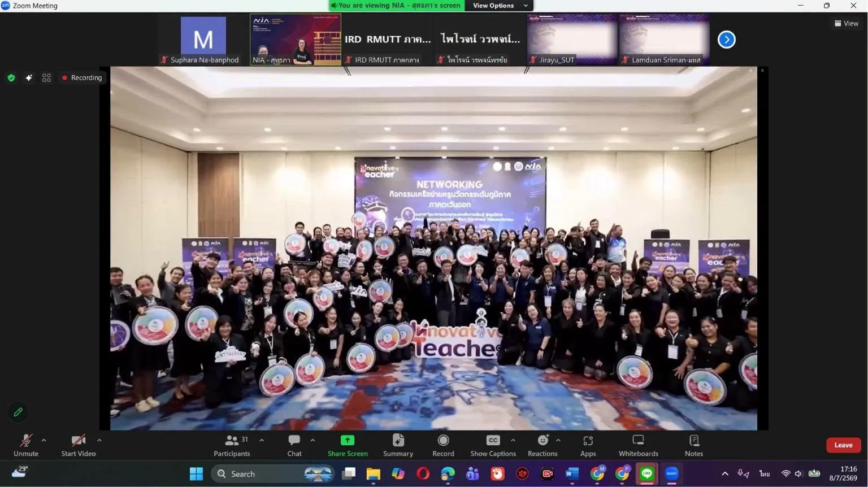
Task: Open Microsoft Word from the taskbar
Action: click(572, 473)
